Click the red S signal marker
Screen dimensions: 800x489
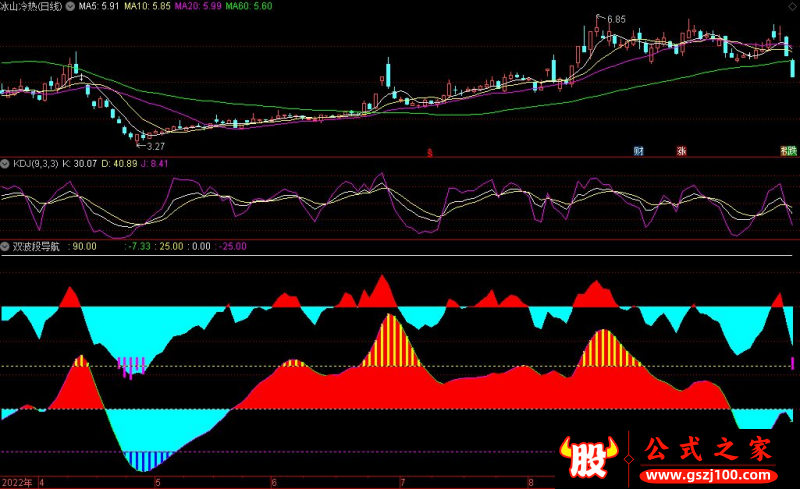(429, 152)
